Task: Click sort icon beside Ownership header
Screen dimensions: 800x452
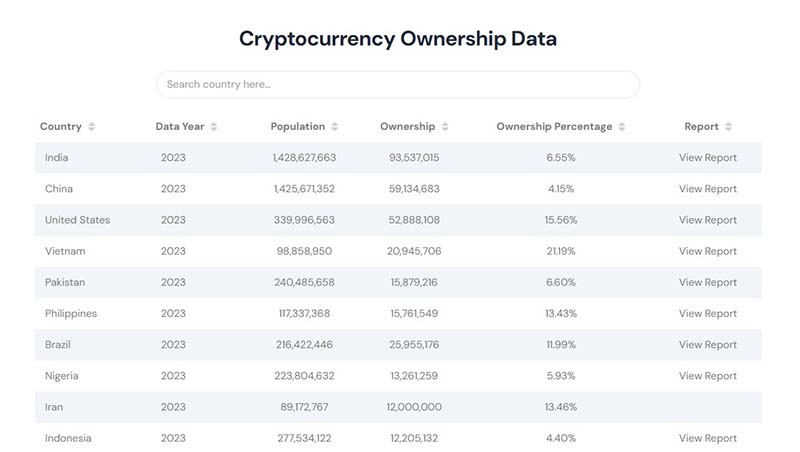Action: tap(445, 127)
